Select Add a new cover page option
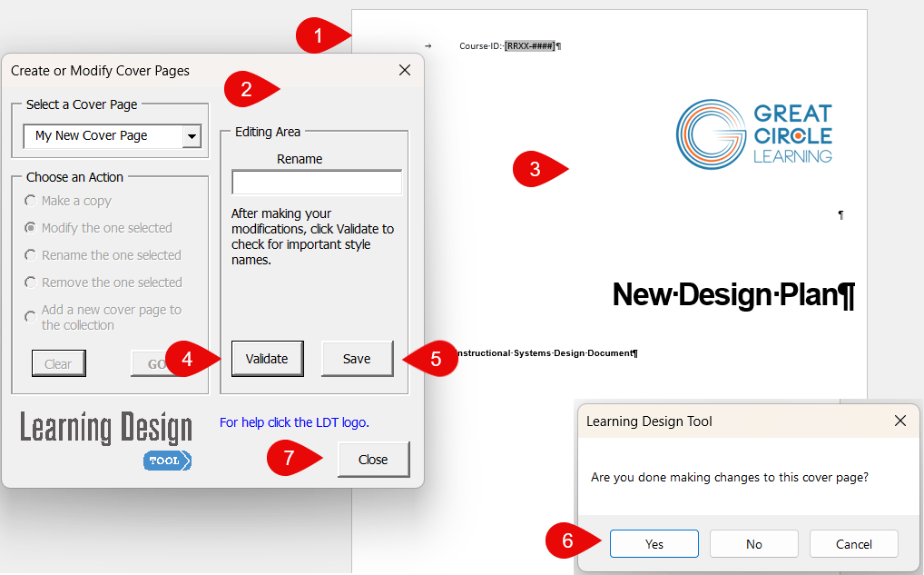 [32, 317]
